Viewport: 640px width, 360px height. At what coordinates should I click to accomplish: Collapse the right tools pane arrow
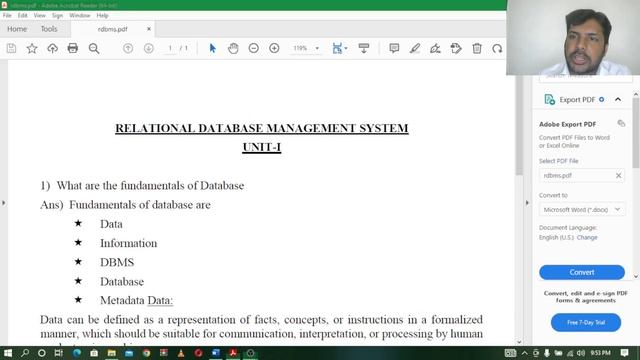pyautogui.click(x=527, y=202)
